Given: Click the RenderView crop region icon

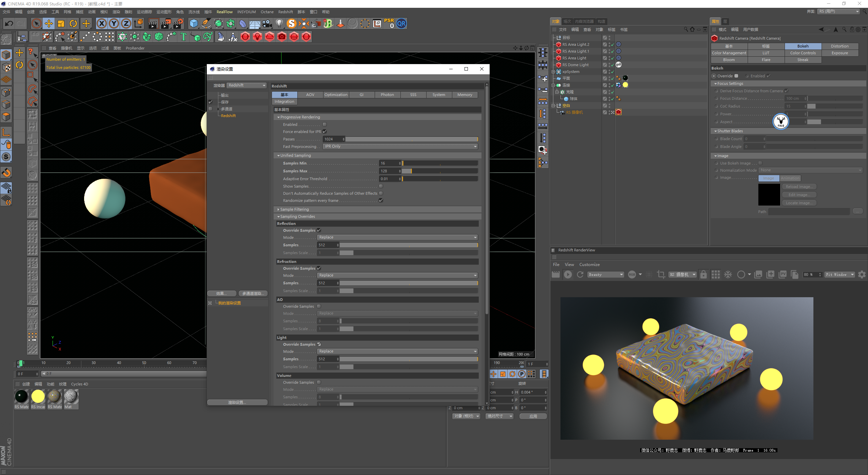Looking at the screenshot, I should [661, 274].
